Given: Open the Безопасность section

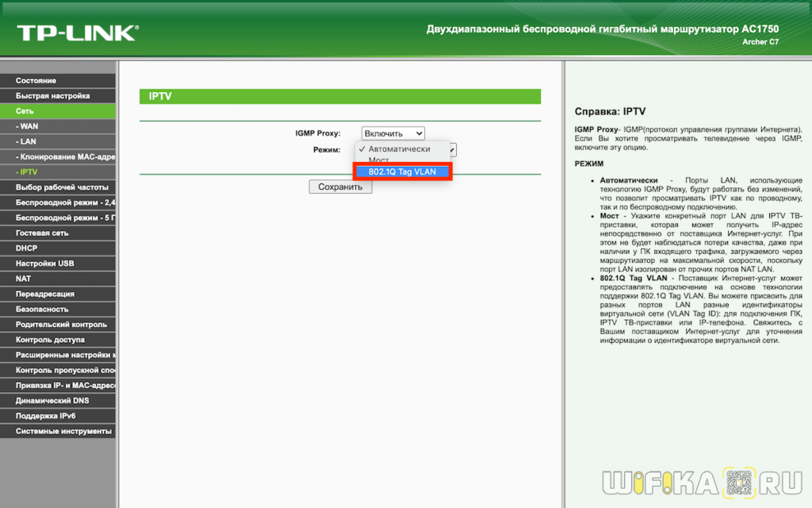Looking at the screenshot, I should [x=57, y=309].
